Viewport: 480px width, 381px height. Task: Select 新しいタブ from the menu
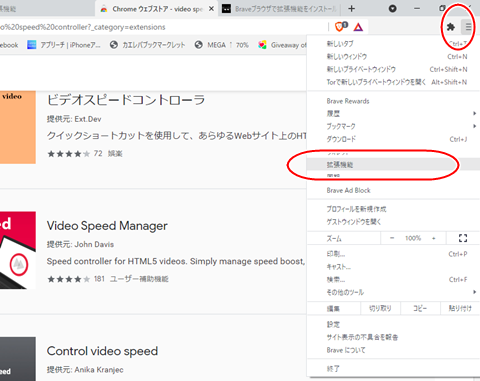393,44
